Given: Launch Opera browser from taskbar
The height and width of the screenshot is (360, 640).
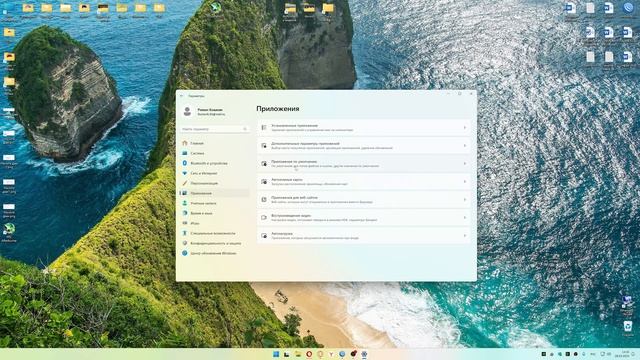Looking at the screenshot, I should tap(309, 354).
